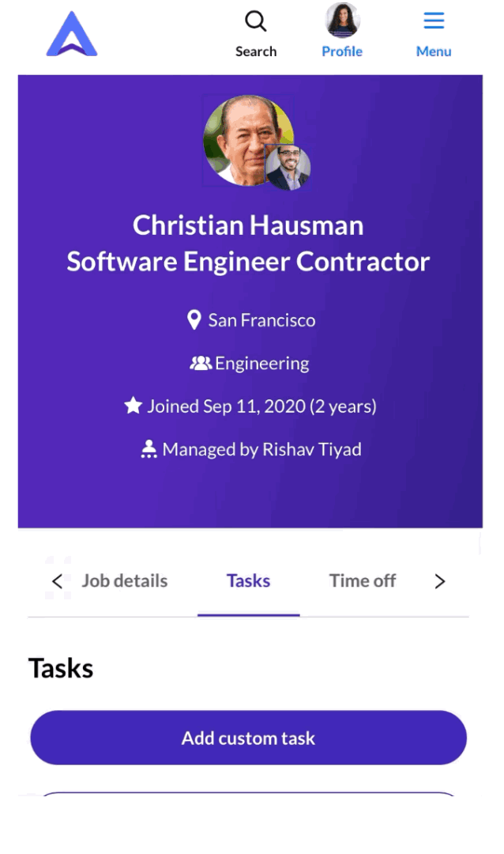Click the left chevron in the tab bar
The image size is (504, 854).
click(57, 580)
